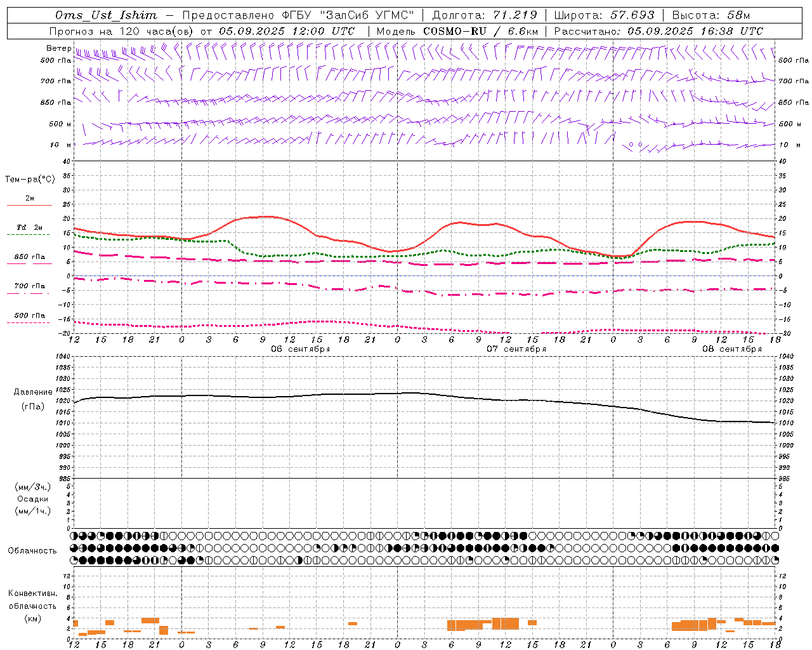Click the large orange convective bar on 07 сентября

[505, 623]
